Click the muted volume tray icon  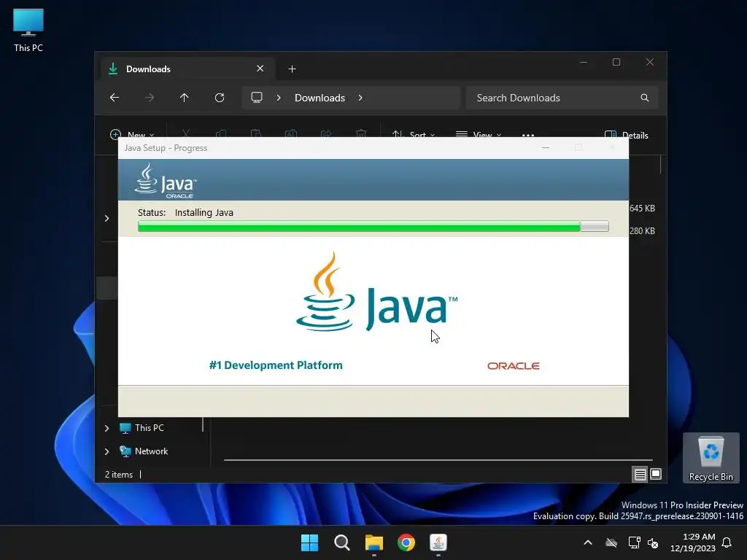pos(653,542)
